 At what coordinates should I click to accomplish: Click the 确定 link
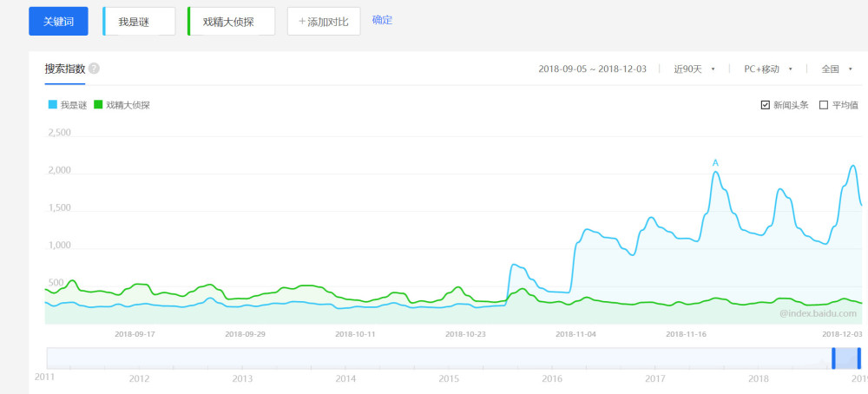[x=382, y=21]
